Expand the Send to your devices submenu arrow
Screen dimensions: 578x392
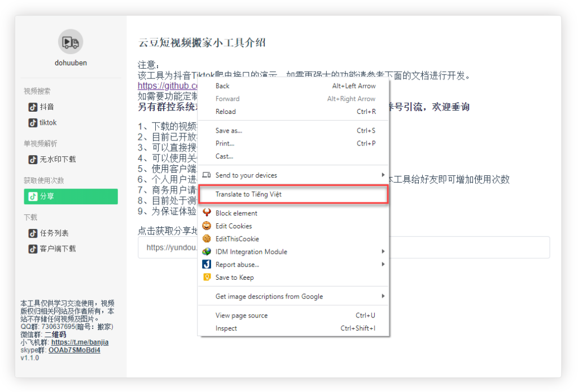(383, 175)
